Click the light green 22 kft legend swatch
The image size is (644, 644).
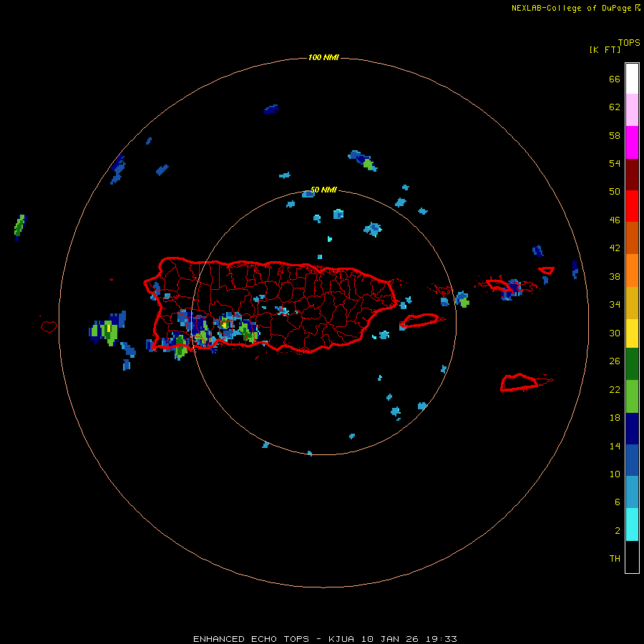pyautogui.click(x=632, y=396)
